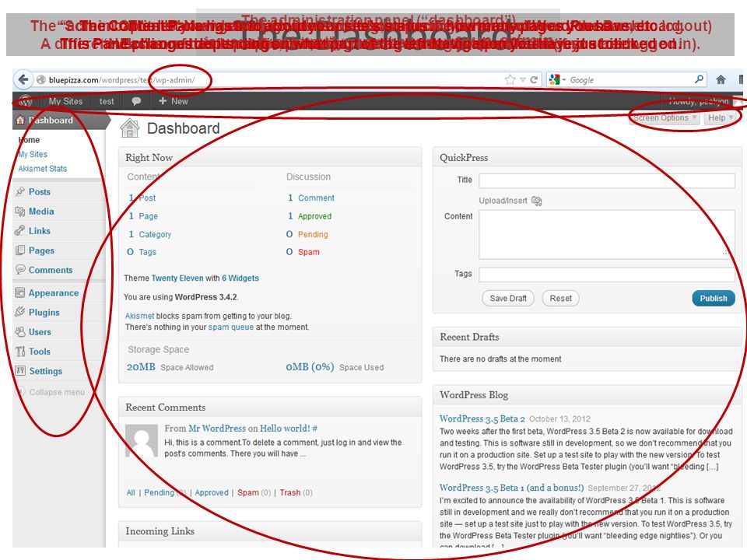Open the 1 Page link
The width and height of the screenshot is (747, 560).
pos(143,216)
